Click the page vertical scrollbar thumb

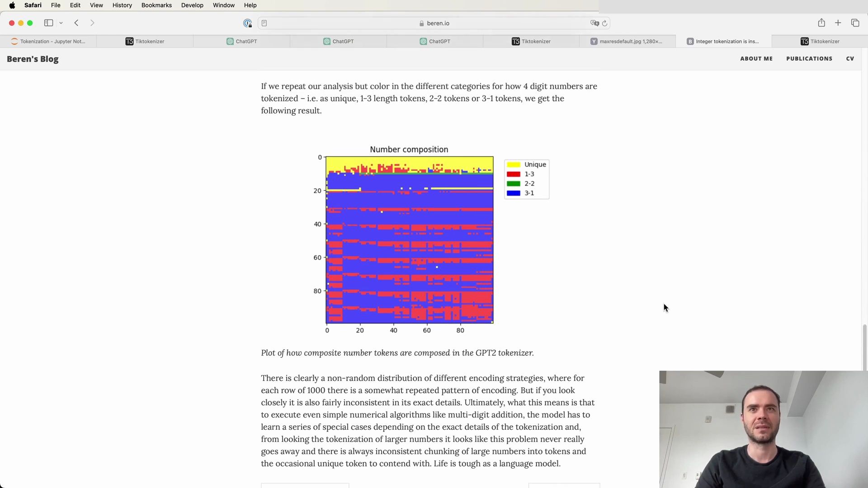point(865,347)
